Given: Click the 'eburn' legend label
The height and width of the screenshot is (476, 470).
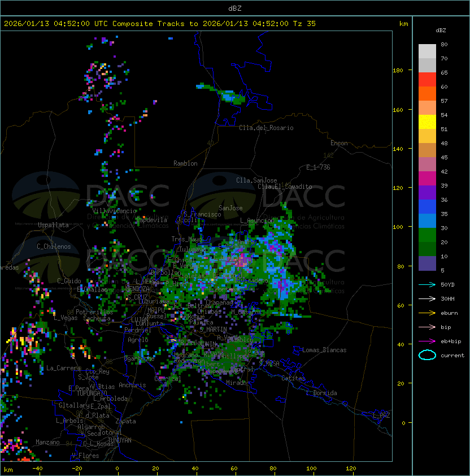Looking at the screenshot, I should 449,313.
